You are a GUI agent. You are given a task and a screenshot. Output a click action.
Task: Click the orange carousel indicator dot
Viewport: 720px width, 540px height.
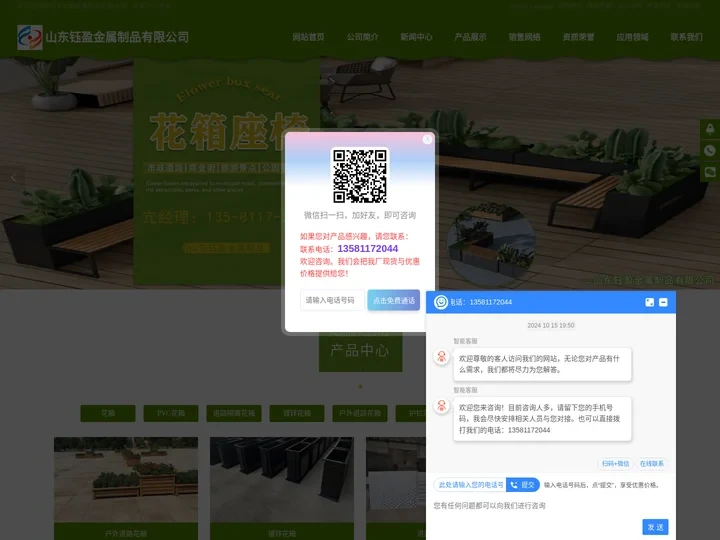(x=360, y=387)
